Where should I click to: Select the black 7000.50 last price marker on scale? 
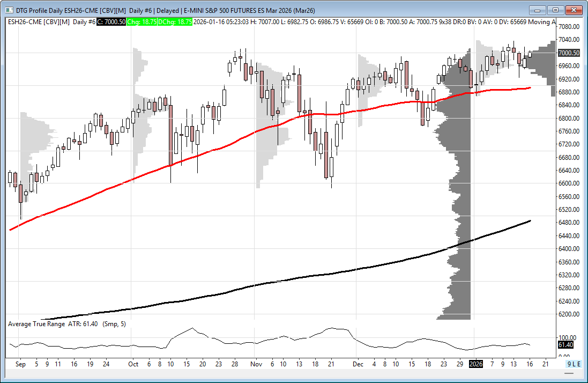[x=569, y=53]
